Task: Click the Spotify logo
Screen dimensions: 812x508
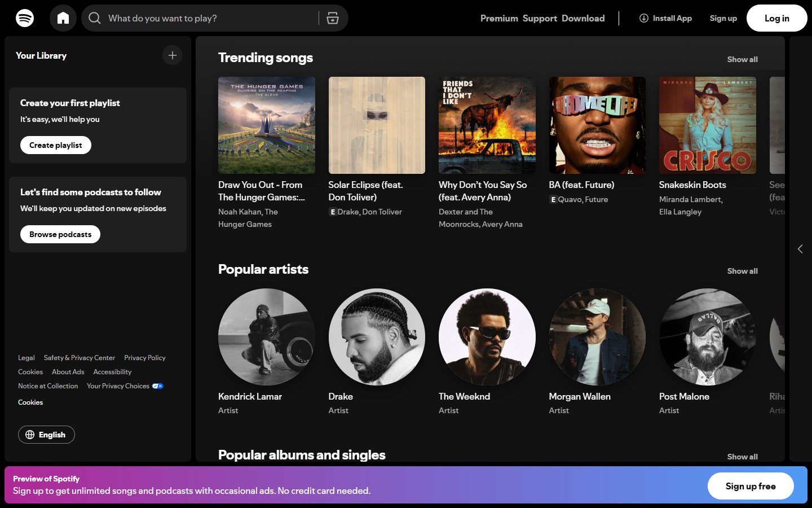Action: (25, 18)
